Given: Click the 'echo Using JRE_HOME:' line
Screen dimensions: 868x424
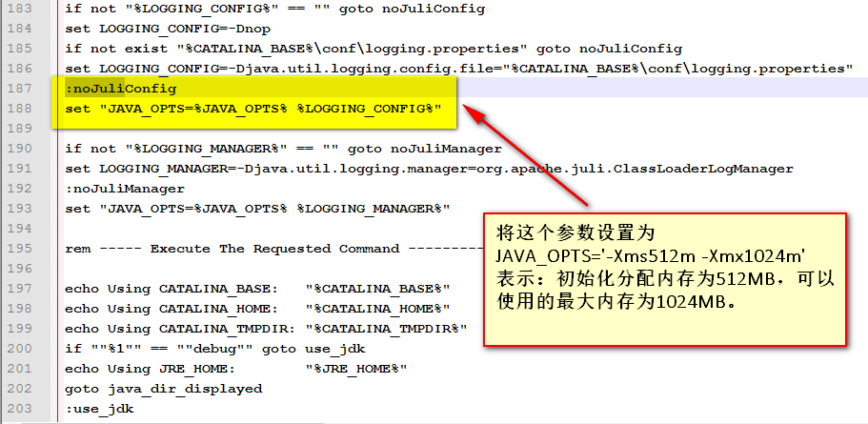Looking at the screenshot, I should click(x=236, y=369).
